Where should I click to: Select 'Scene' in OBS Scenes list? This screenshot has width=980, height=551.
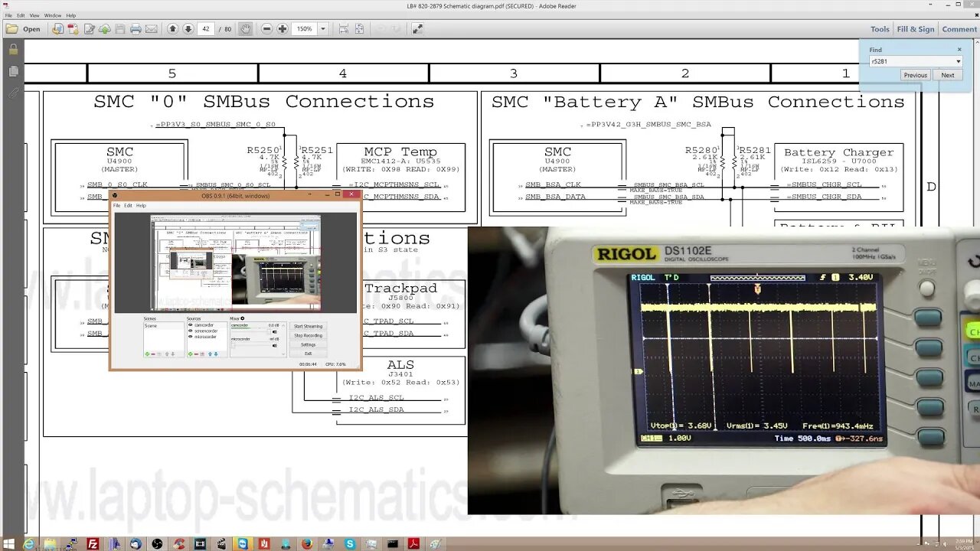click(151, 326)
